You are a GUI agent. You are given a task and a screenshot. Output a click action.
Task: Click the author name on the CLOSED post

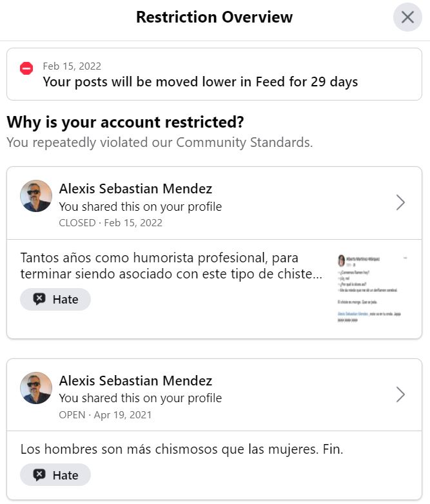point(135,189)
